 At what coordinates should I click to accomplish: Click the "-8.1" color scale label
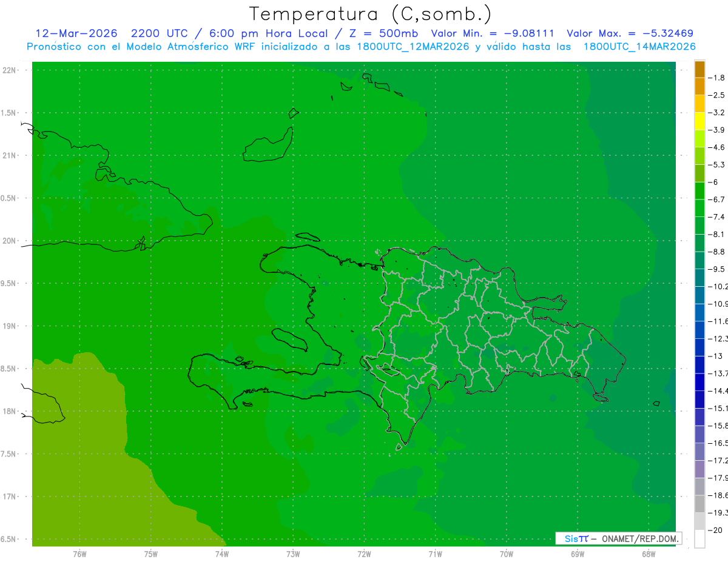click(716, 234)
